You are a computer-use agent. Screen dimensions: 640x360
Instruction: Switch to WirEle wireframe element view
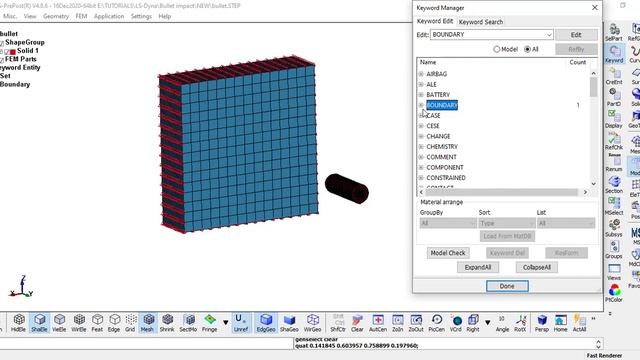(79, 322)
